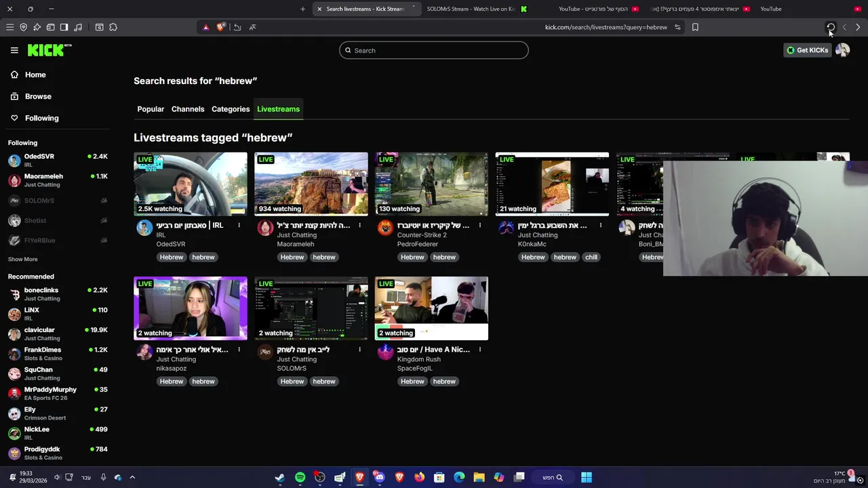Expand Show More in Following list

(23, 259)
